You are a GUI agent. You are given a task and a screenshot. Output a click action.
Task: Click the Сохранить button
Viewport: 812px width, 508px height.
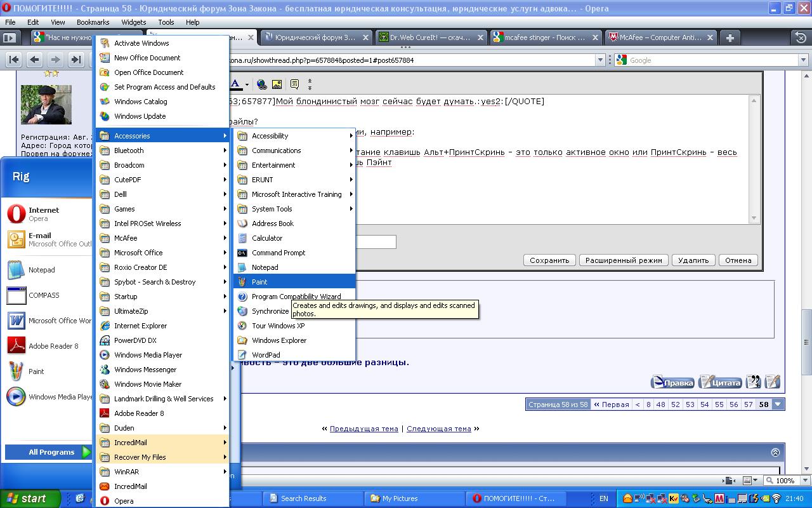[549, 260]
